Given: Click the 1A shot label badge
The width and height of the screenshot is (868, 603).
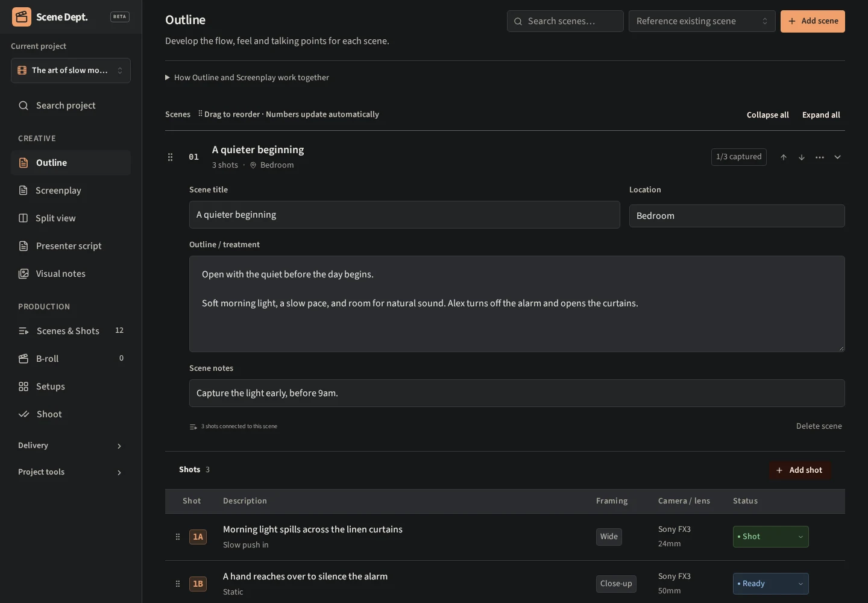Looking at the screenshot, I should 198,537.
